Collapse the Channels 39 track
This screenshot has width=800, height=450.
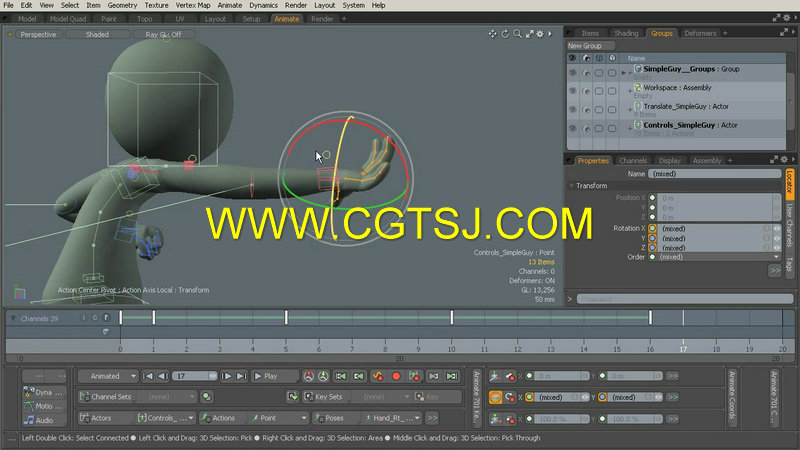point(13,318)
